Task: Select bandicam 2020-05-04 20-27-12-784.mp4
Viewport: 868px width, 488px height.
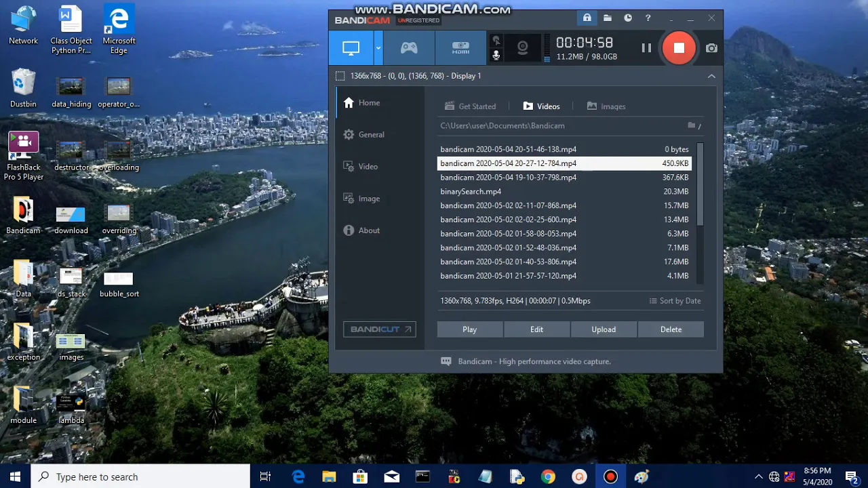Action: pos(564,163)
